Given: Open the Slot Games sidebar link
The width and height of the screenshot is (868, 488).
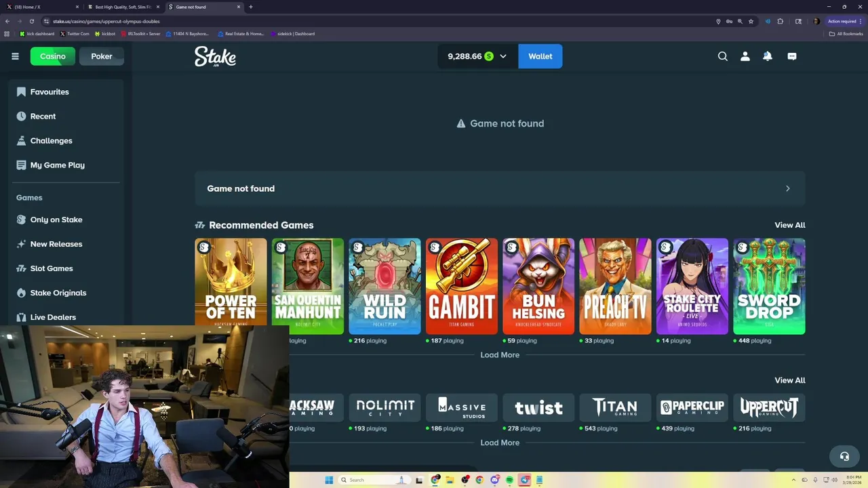Looking at the screenshot, I should click(52, 268).
